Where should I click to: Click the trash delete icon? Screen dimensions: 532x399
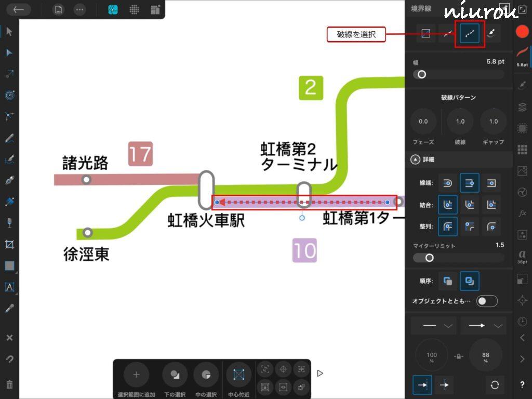click(9, 384)
